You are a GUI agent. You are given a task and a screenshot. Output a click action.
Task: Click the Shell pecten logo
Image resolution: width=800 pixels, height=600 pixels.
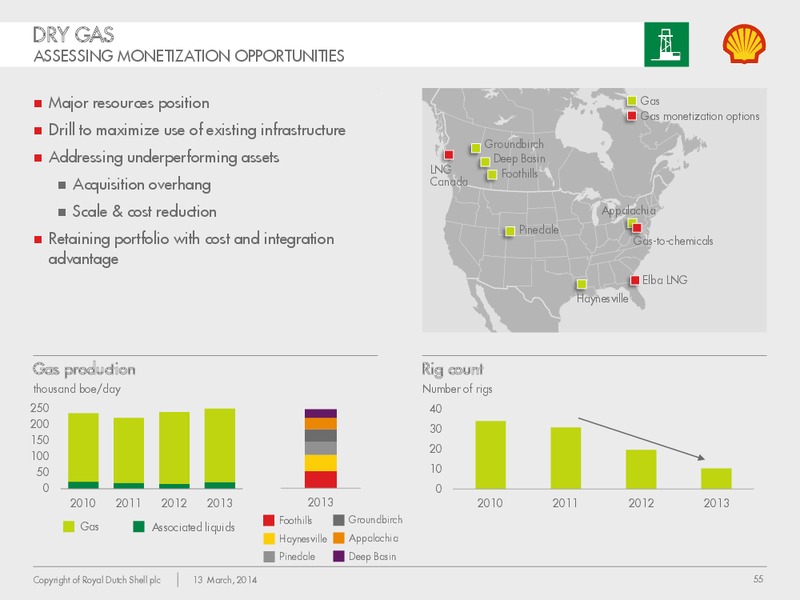(744, 44)
